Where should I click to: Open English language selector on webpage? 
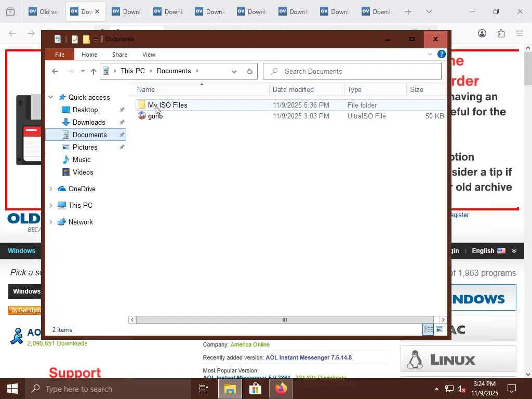pos(494,251)
